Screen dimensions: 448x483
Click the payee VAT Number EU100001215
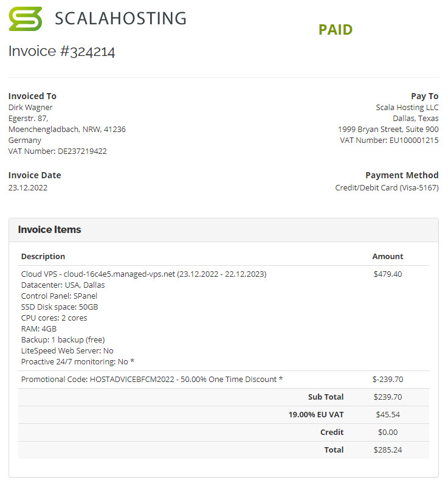click(x=389, y=141)
